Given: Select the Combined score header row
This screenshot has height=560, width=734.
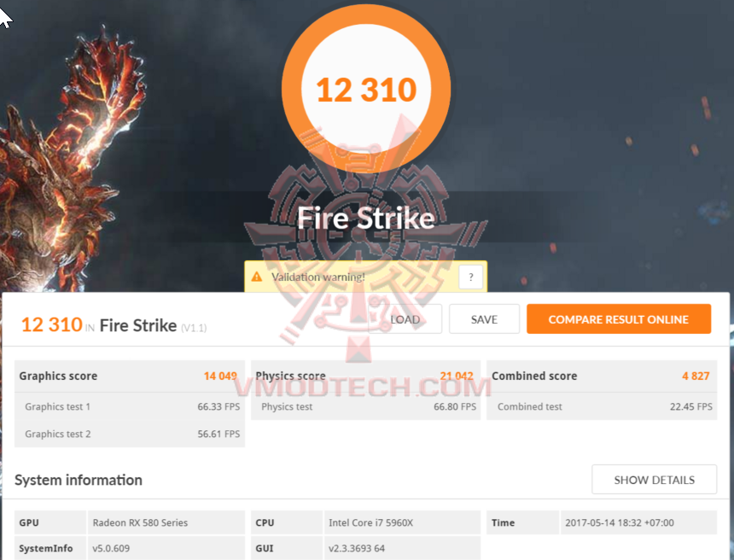Looking at the screenshot, I should click(602, 376).
